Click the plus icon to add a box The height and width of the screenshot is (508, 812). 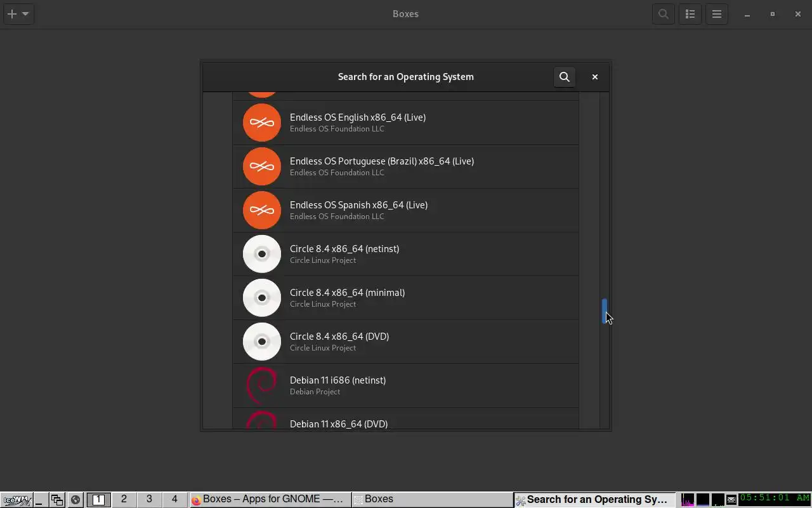11,13
